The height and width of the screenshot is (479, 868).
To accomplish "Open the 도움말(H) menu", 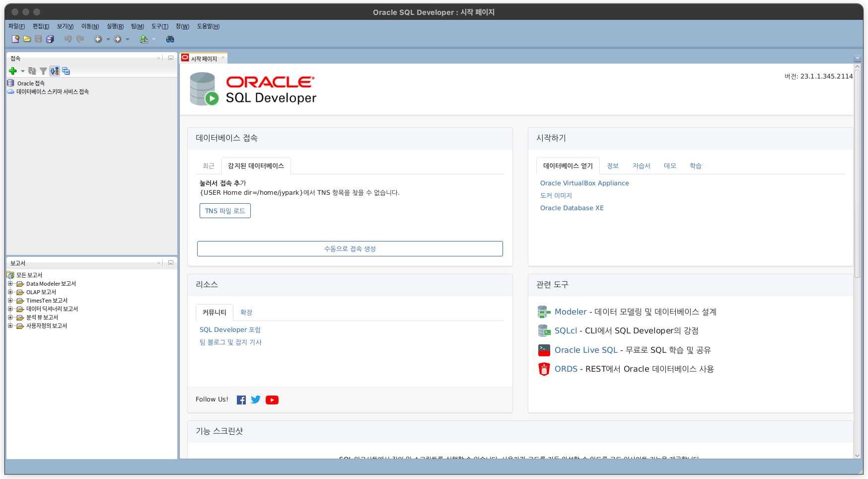I will coord(208,26).
